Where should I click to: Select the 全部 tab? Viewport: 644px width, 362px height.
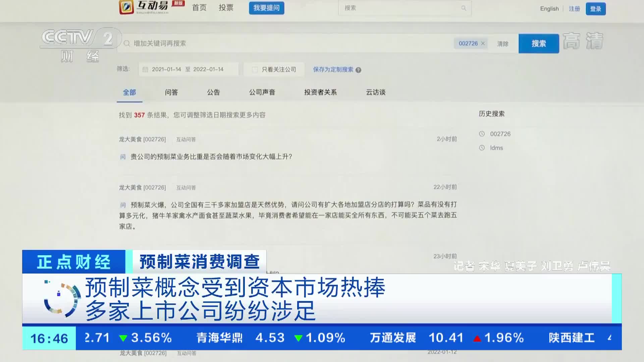(x=129, y=92)
